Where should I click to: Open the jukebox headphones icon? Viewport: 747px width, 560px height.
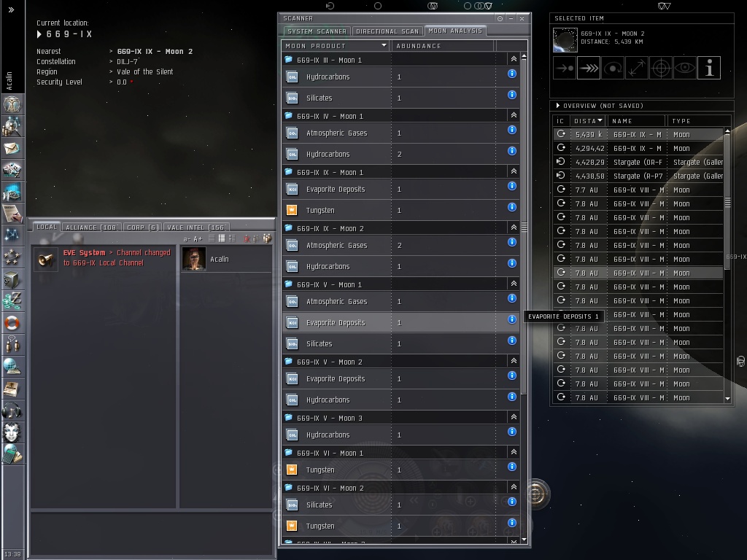[12, 410]
